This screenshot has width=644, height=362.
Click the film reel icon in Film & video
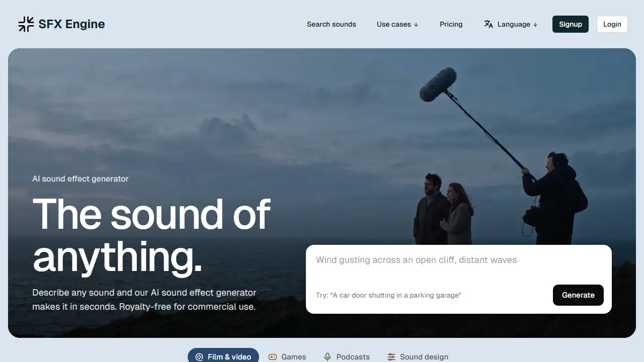(199, 357)
